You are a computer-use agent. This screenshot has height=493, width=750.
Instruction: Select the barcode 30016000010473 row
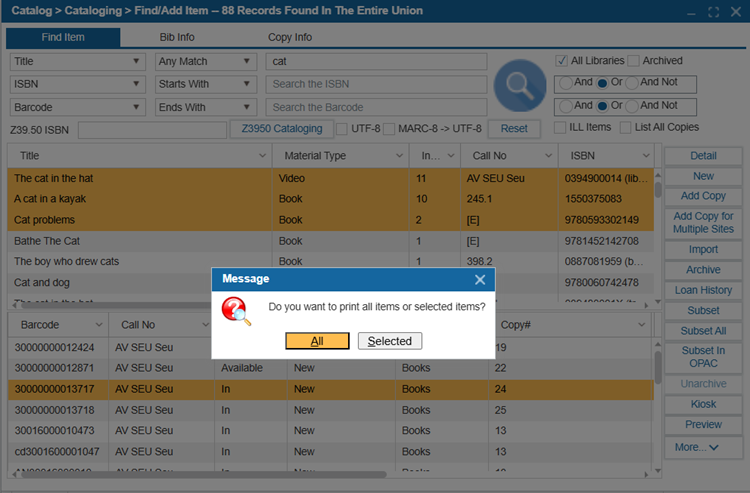pyautogui.click(x=331, y=431)
